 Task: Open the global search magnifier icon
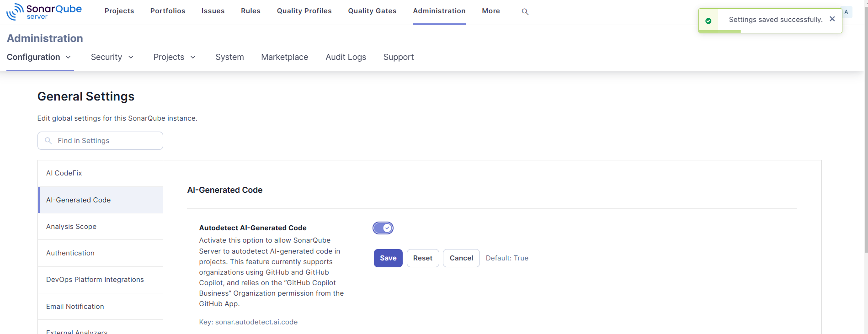point(525,12)
